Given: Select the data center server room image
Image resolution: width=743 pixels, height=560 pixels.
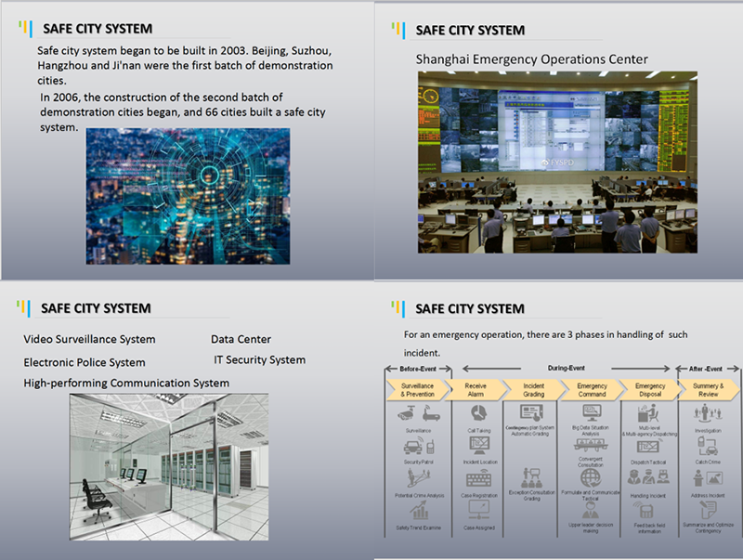Looking at the screenshot, I should (x=169, y=466).
